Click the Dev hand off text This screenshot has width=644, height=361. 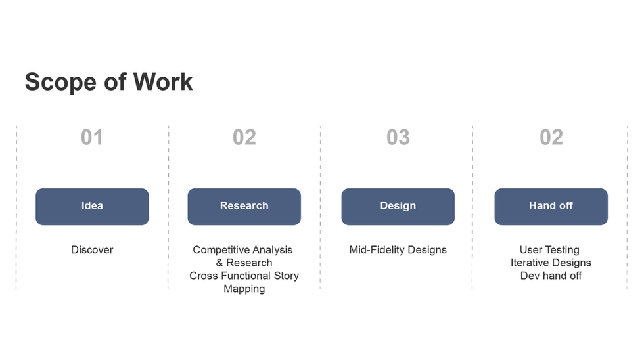[551, 276]
